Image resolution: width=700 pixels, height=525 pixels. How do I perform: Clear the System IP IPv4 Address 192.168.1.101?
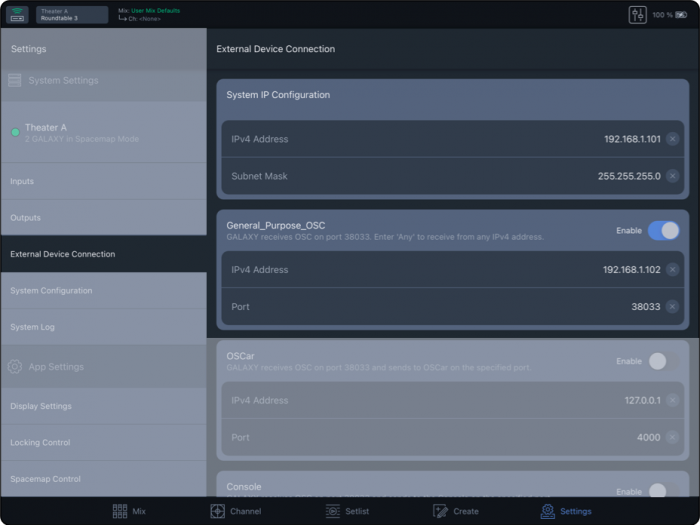point(672,139)
